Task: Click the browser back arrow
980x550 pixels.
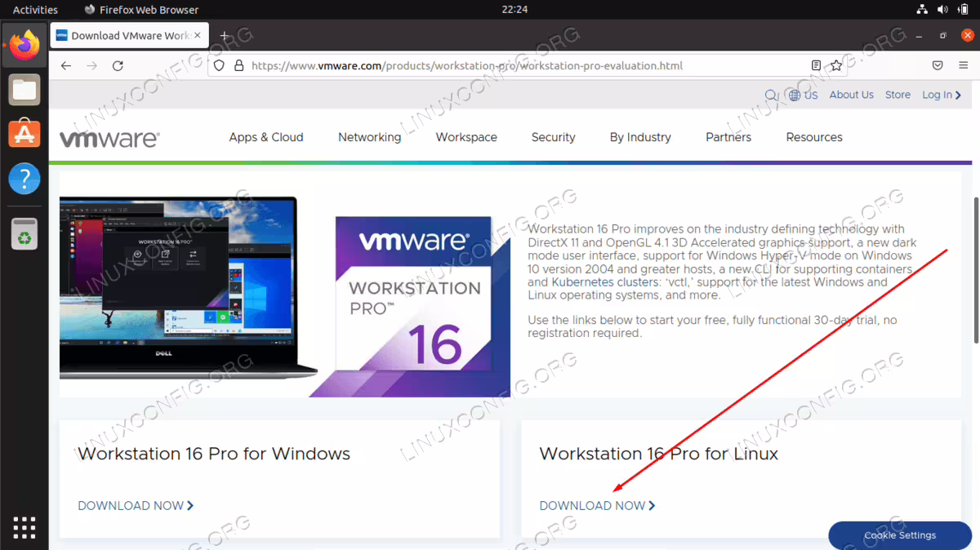Action: (x=66, y=66)
